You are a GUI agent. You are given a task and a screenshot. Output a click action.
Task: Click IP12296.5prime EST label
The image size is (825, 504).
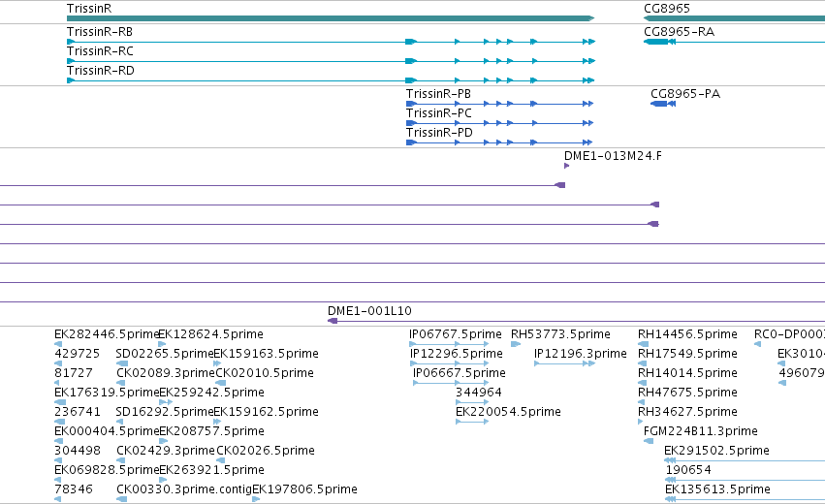(457, 354)
